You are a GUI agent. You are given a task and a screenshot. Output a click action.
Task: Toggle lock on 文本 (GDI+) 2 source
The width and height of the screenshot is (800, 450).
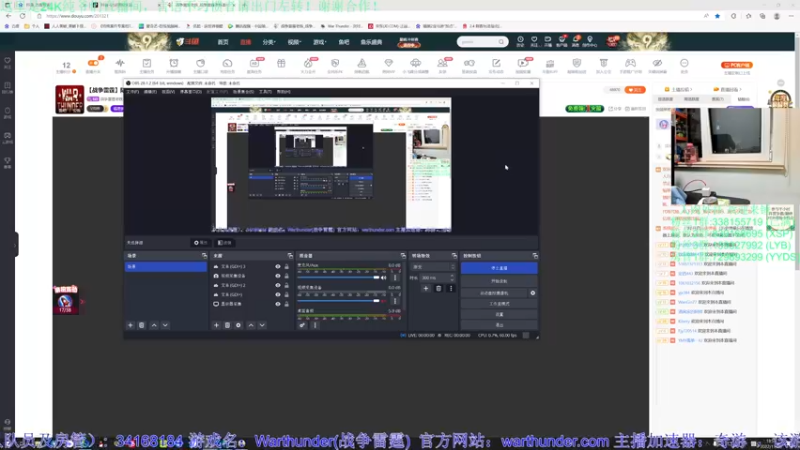(x=286, y=285)
